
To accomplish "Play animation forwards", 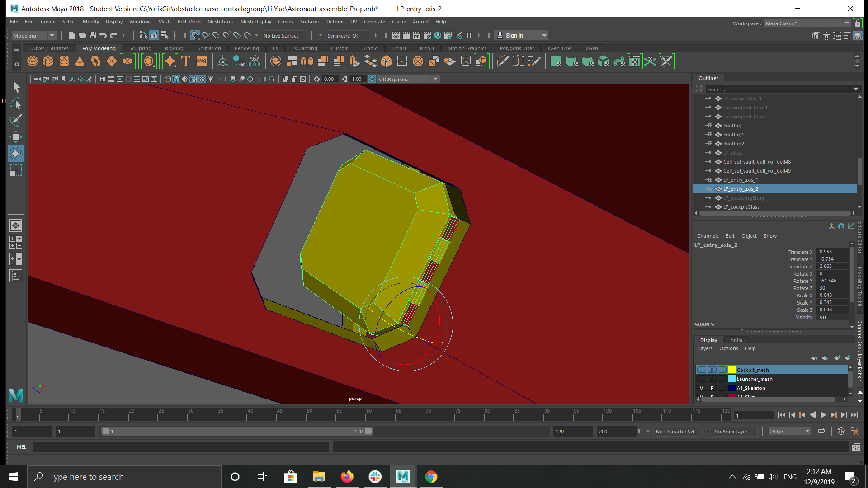I will [823, 415].
